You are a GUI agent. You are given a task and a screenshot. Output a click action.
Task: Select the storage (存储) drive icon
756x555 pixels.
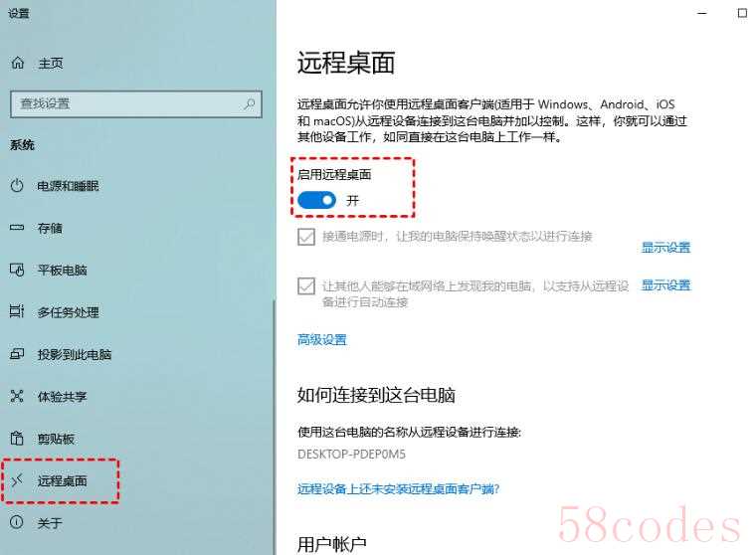point(17,227)
